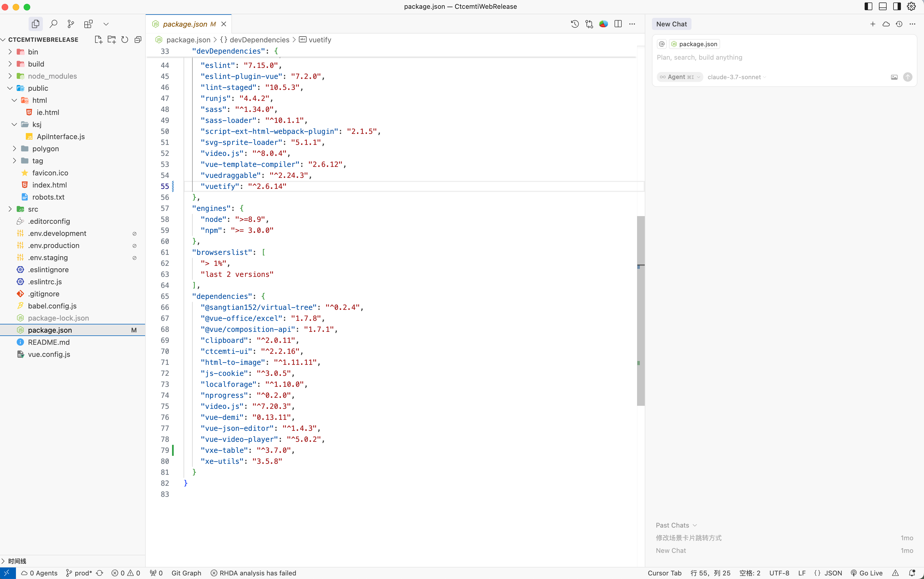The width and height of the screenshot is (924, 579).
Task: Toggle the bottom panel visibility
Action: coord(883,6)
